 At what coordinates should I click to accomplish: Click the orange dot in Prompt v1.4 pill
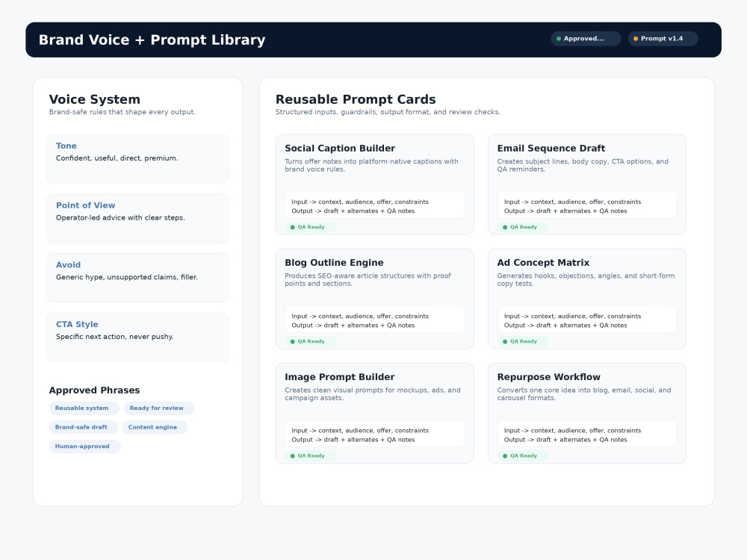pyautogui.click(x=636, y=39)
